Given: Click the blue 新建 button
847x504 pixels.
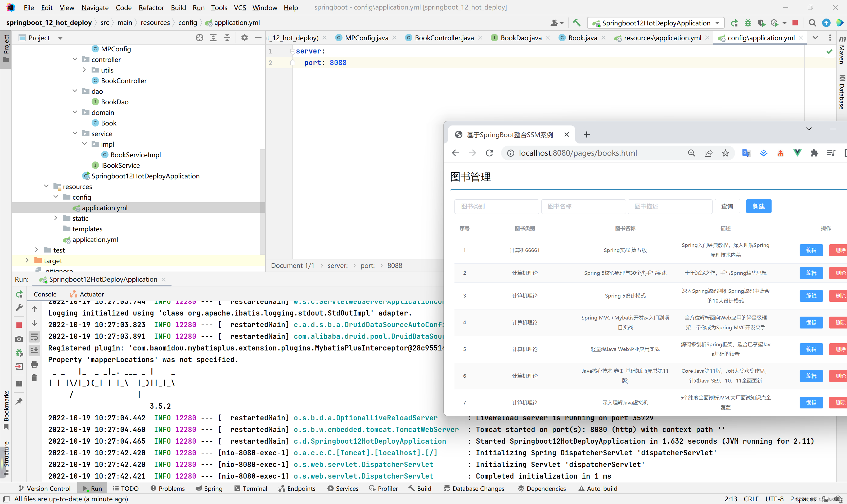Looking at the screenshot, I should coord(758,206).
